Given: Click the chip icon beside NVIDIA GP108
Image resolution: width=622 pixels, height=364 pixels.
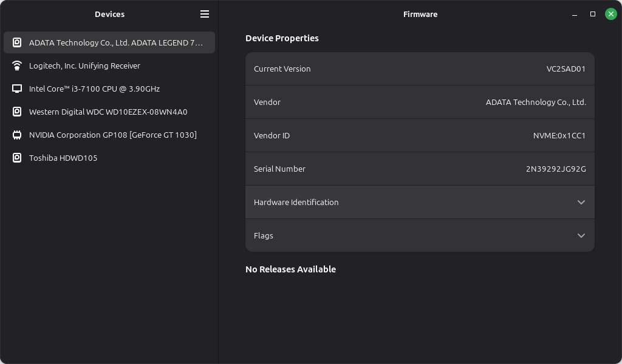Looking at the screenshot, I should coord(17,135).
